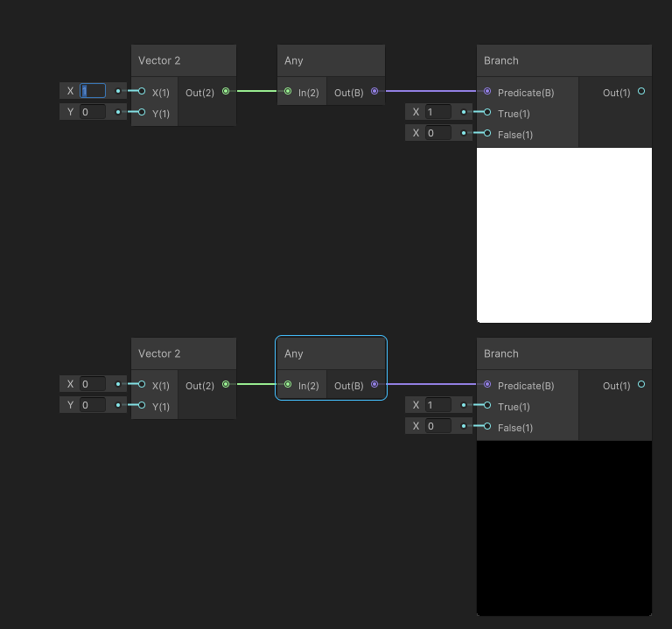Screen dimensions: 672x629
Task: Select purple edge between top Any and Branch
Action: (x=430, y=91)
